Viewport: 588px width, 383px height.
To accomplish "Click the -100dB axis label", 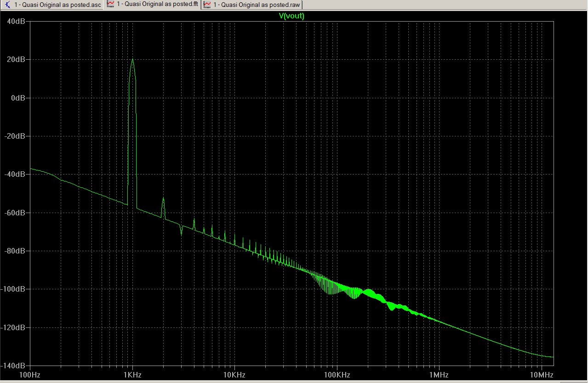I will (x=13, y=289).
